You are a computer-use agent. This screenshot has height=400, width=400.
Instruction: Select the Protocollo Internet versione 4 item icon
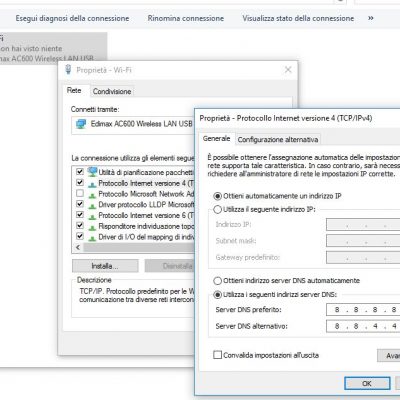[x=92, y=184]
